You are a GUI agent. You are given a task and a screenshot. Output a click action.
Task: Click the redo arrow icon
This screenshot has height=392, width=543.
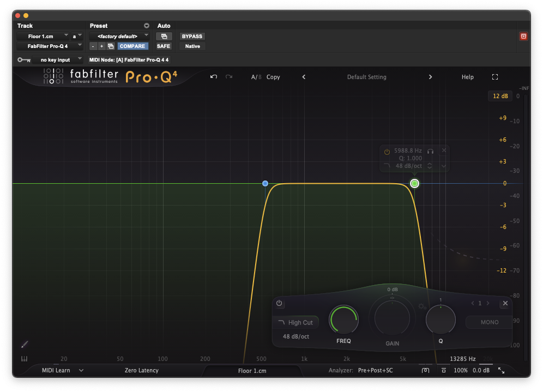pyautogui.click(x=229, y=77)
